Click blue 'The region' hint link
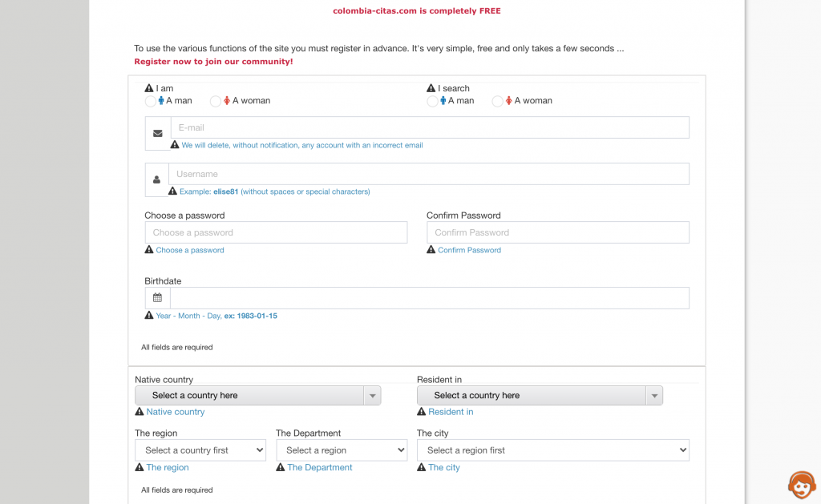The height and width of the screenshot is (504, 821). [x=168, y=467]
